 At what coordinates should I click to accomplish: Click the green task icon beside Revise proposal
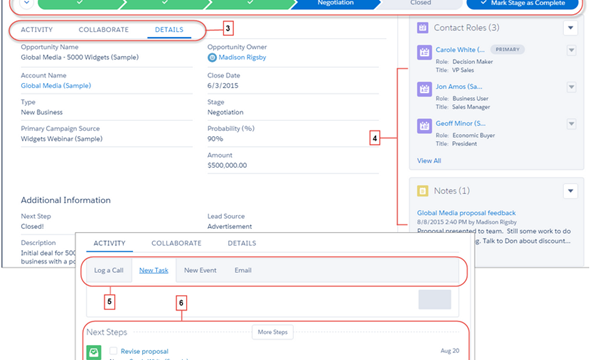click(x=94, y=352)
